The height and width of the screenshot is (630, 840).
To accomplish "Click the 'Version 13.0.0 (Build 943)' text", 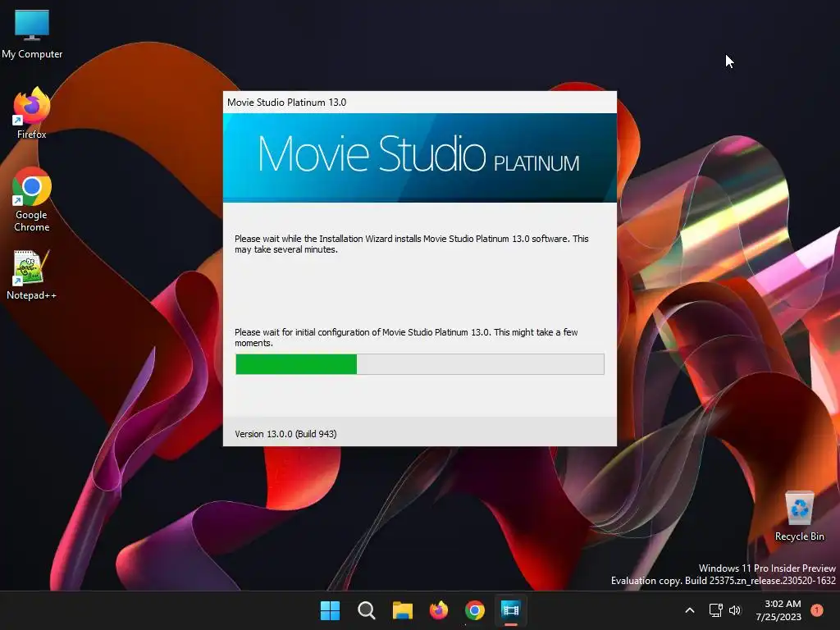I will point(285,434).
